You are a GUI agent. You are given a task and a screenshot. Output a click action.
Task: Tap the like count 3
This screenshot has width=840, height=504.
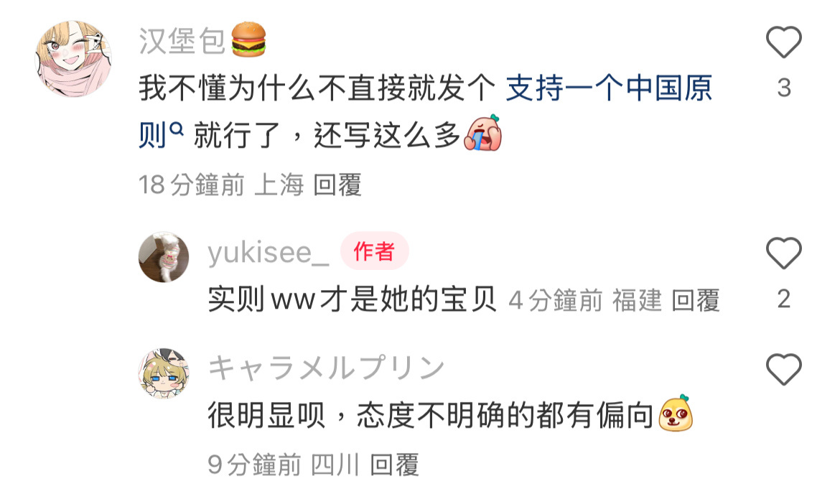click(784, 88)
